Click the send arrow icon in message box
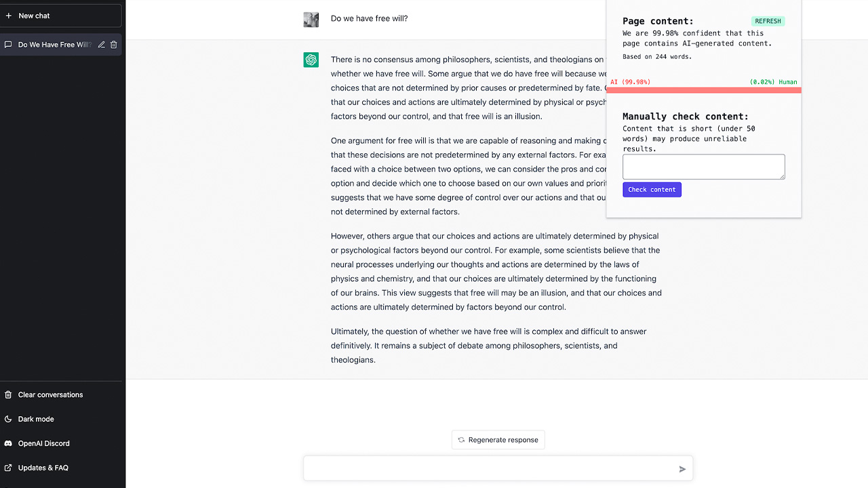 (682, 469)
